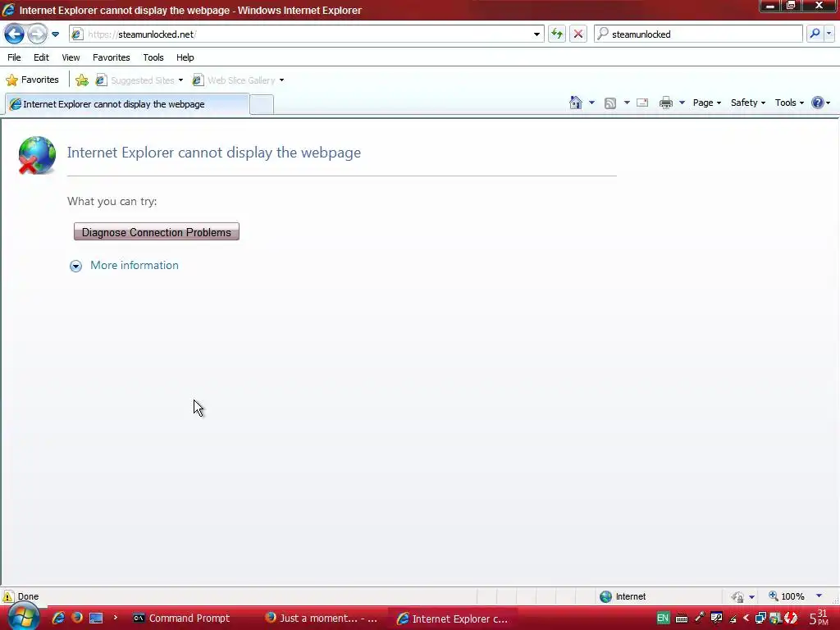This screenshot has width=840, height=630.
Task: Click the 'Done' status bar text
Action: 28,596
